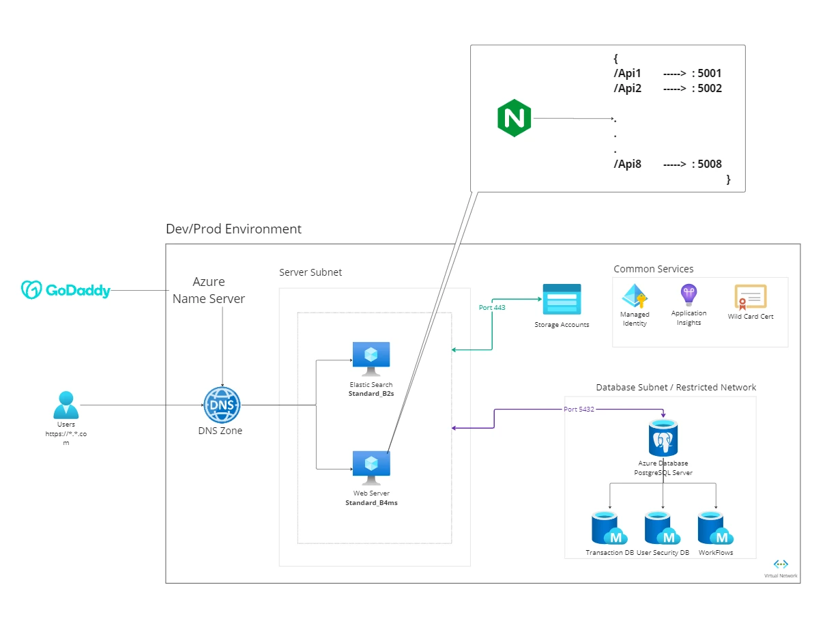840x617 pixels.
Task: Select the Web Server caption
Action: coord(371,493)
